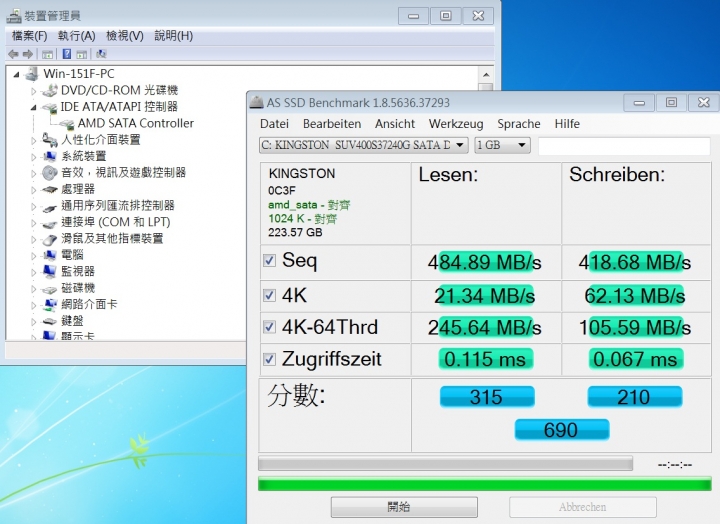Open the Werkzeug menu
This screenshot has width=720, height=524.
coord(456,124)
